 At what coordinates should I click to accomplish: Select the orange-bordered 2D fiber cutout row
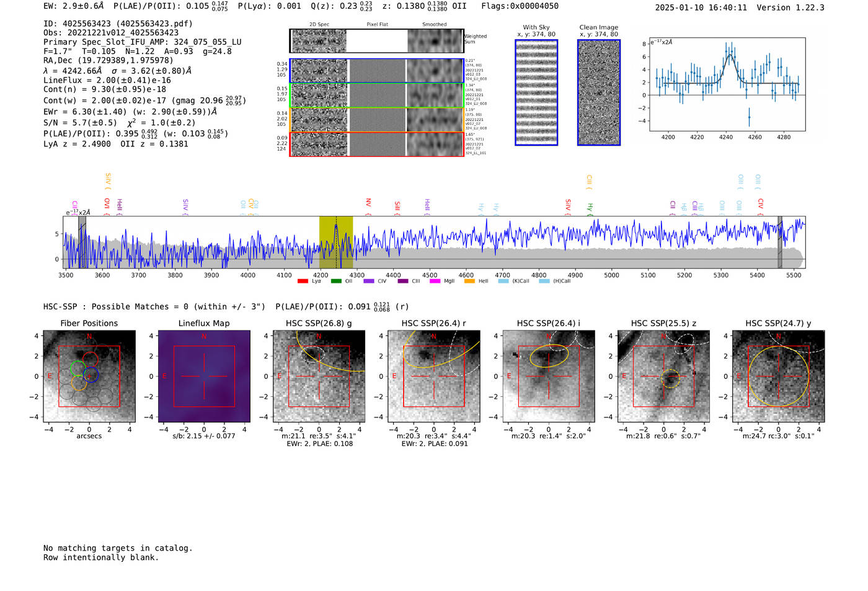376,120
